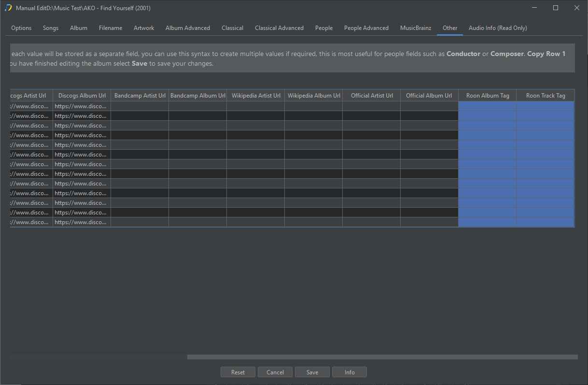Click the Bandcamp Artist Url column header
588x385 pixels.
click(140, 96)
